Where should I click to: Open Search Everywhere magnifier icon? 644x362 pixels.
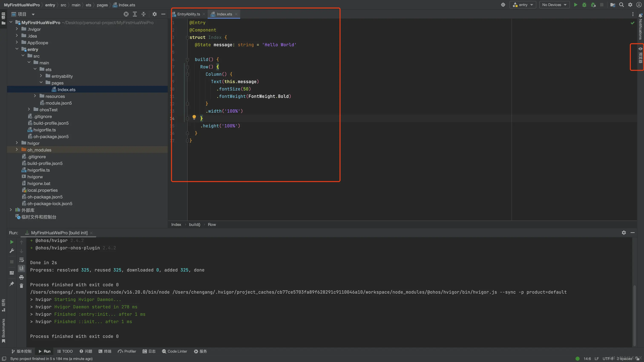pyautogui.click(x=621, y=5)
